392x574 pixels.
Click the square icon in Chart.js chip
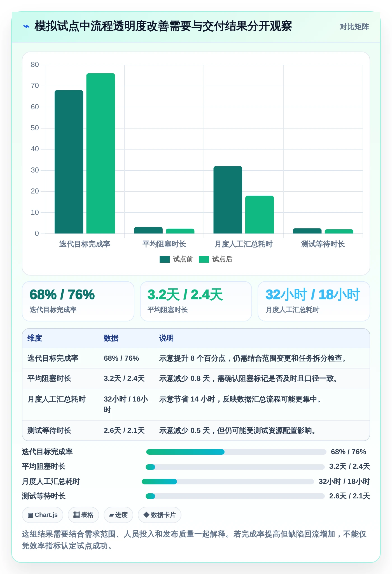[x=30, y=515]
